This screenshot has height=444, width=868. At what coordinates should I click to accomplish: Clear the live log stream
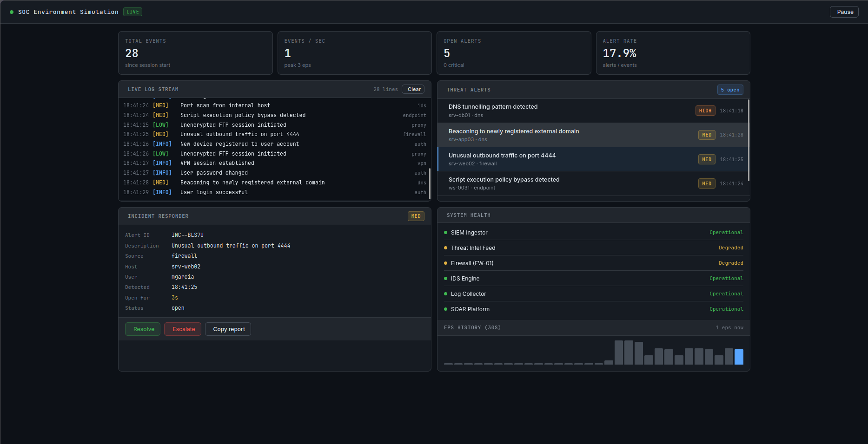pos(413,89)
